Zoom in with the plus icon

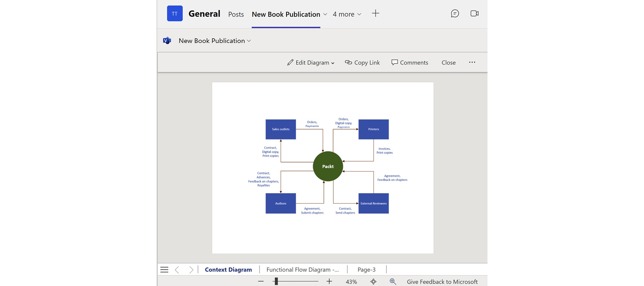pyautogui.click(x=329, y=281)
